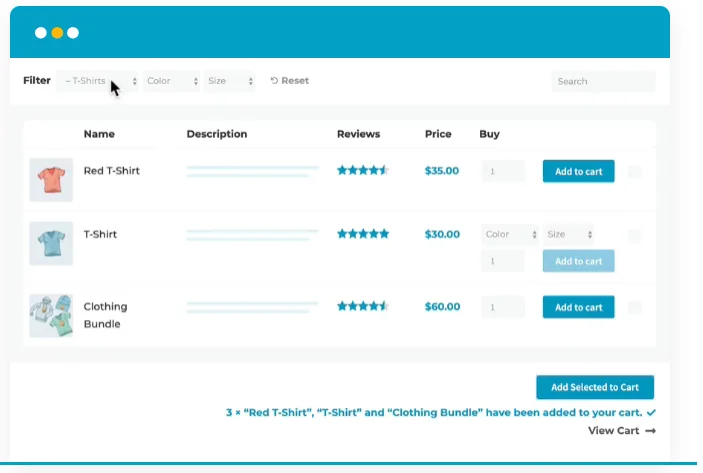
Task: Click the T-Shirt five-star rating
Action: [362, 234]
